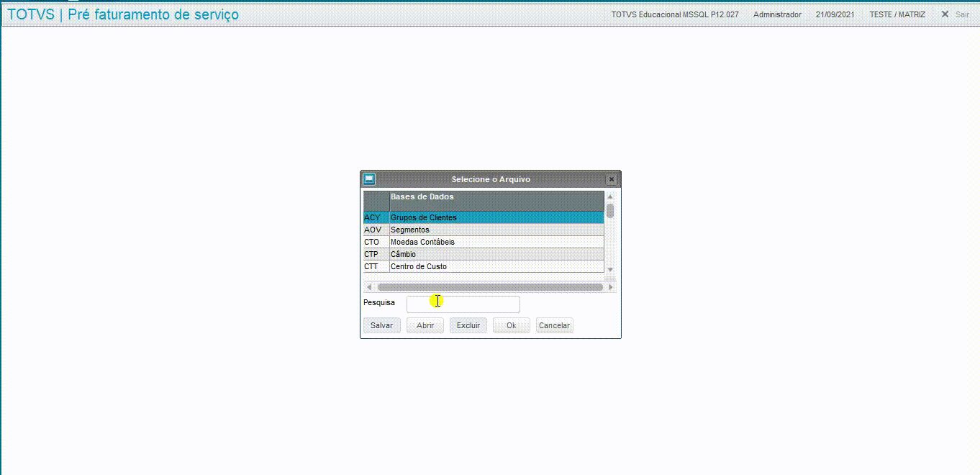Click the Excluir button
The height and width of the screenshot is (475, 980).
(x=468, y=325)
